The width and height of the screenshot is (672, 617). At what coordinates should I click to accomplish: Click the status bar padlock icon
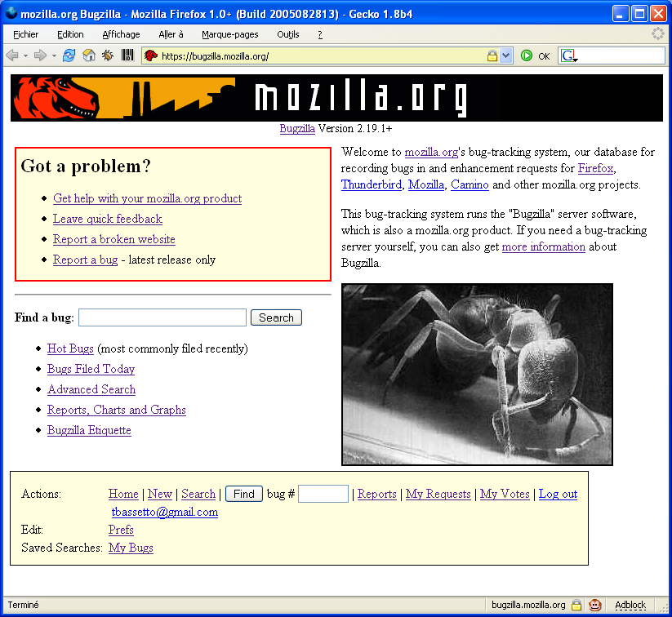tap(576, 605)
